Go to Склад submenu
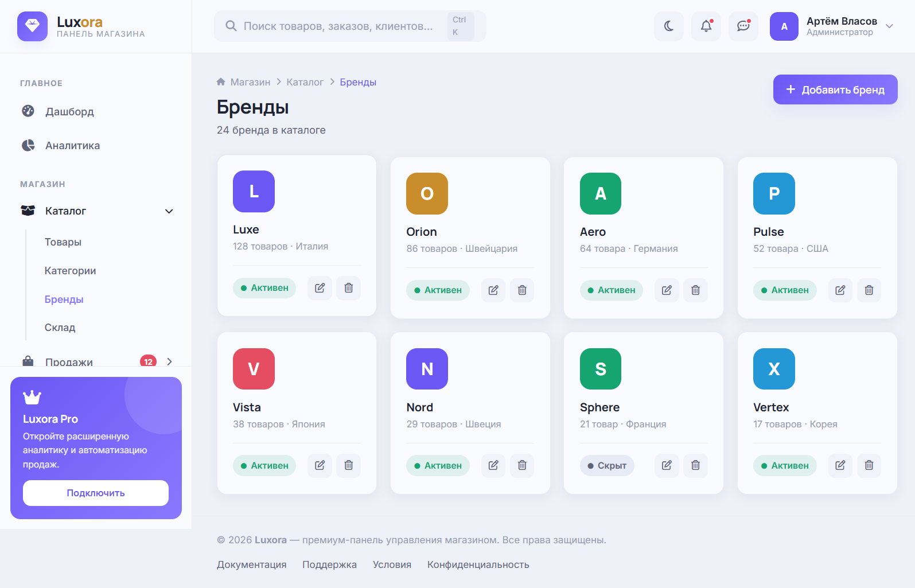The width and height of the screenshot is (915, 588). click(60, 328)
